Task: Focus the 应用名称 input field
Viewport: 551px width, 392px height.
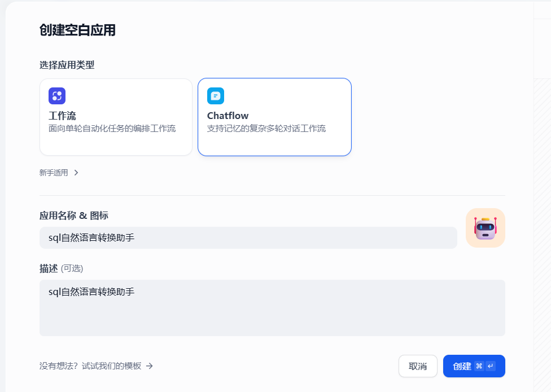Action: pyautogui.click(x=248, y=237)
